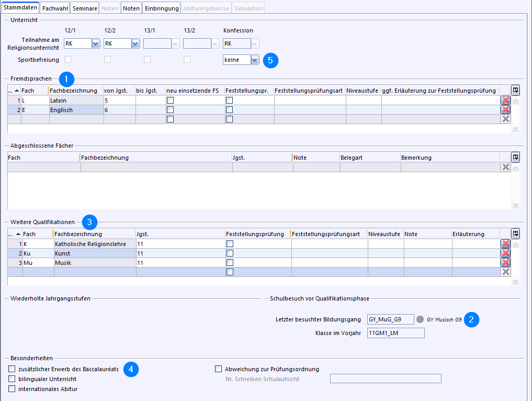Open column options for Fremdsprachen table
The height and width of the screenshot is (401, 532).
pos(515,91)
